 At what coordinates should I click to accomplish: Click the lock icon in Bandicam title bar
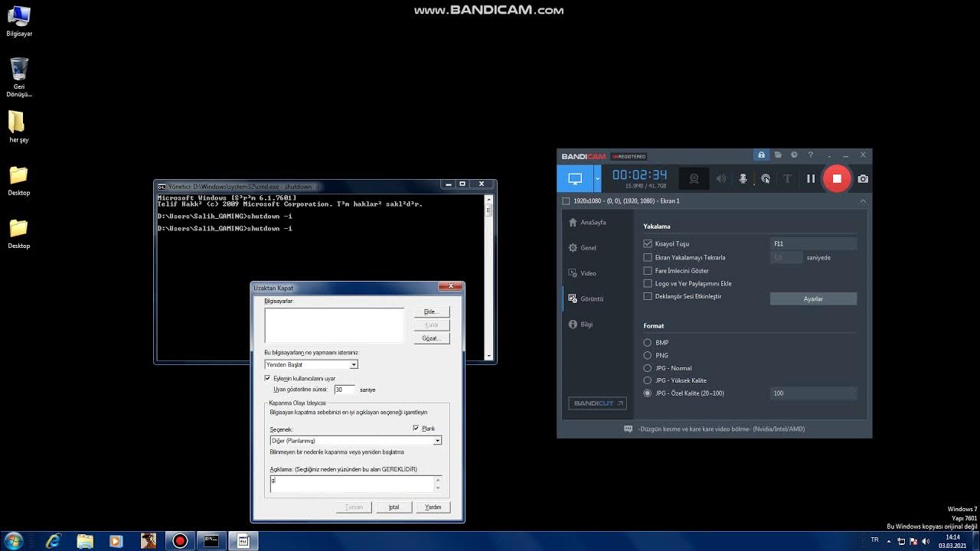pyautogui.click(x=761, y=155)
